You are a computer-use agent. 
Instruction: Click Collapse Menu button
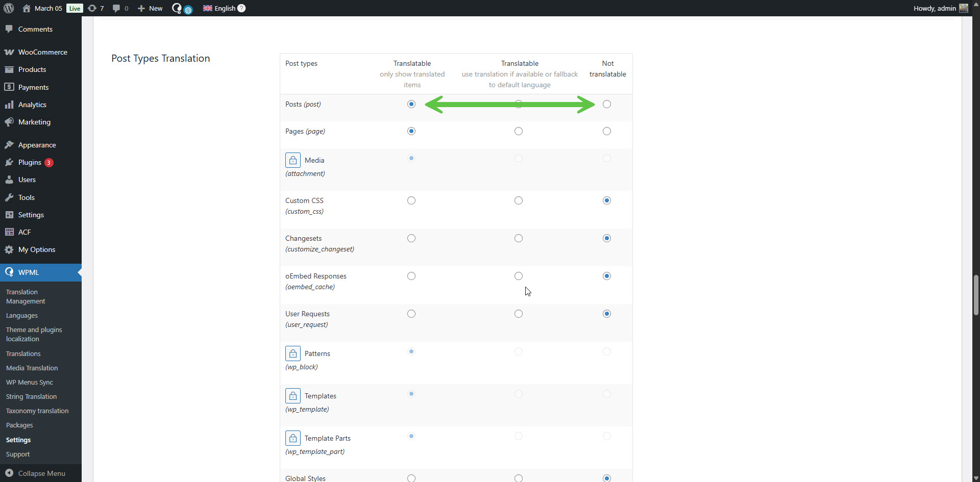(x=41, y=473)
